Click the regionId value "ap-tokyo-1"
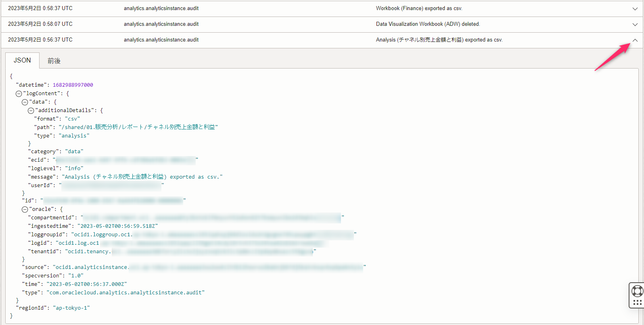This screenshot has height=325, width=644. point(71,308)
